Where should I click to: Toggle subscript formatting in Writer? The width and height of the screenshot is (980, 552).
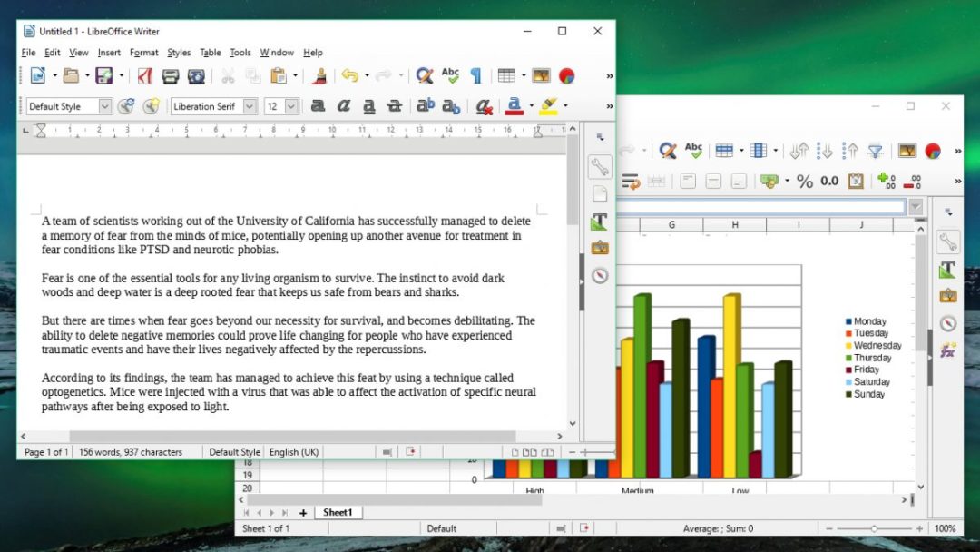click(x=449, y=106)
